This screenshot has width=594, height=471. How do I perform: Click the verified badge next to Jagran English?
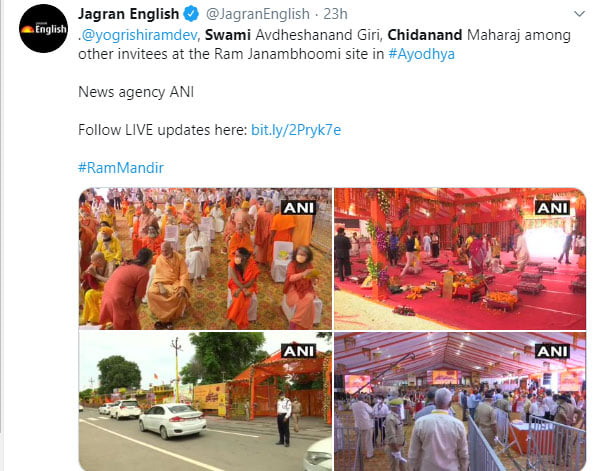pos(191,14)
